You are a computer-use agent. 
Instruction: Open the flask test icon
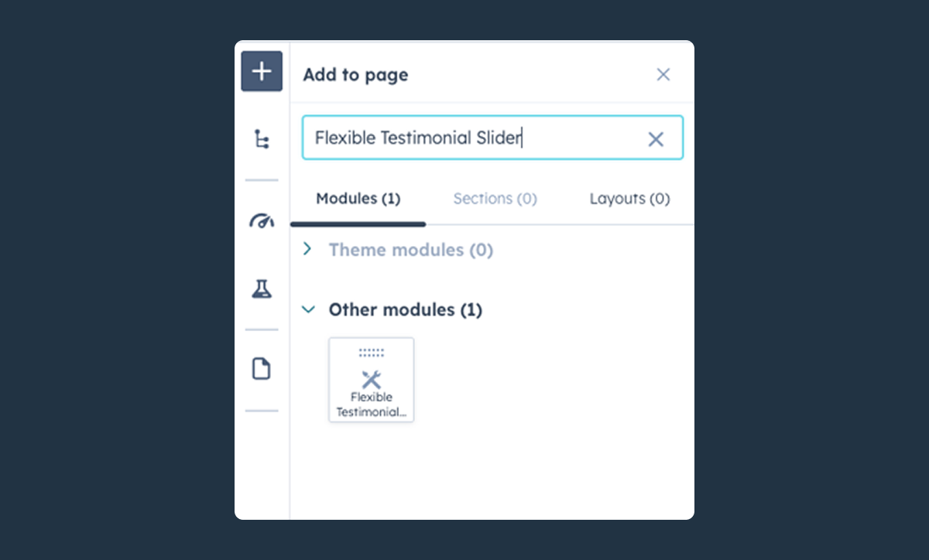262,289
